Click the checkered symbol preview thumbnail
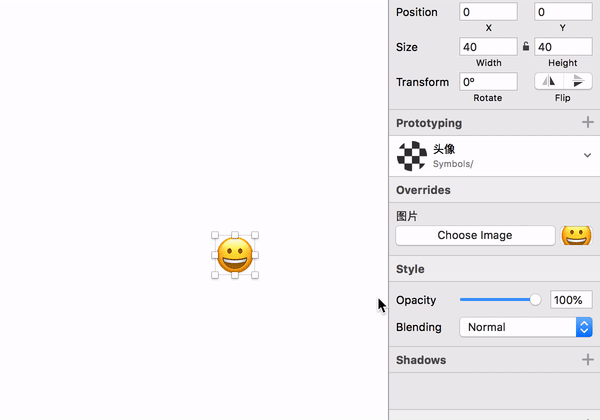This screenshot has height=420, width=600. tap(412, 156)
